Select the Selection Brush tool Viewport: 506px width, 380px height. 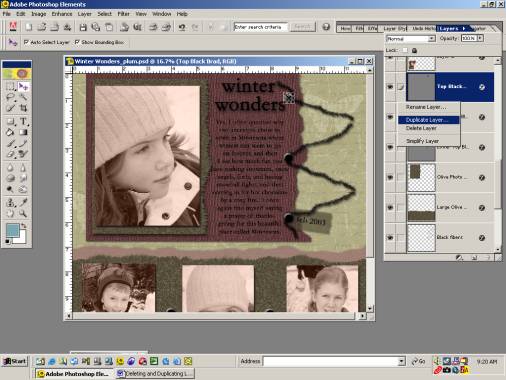tap(10, 108)
